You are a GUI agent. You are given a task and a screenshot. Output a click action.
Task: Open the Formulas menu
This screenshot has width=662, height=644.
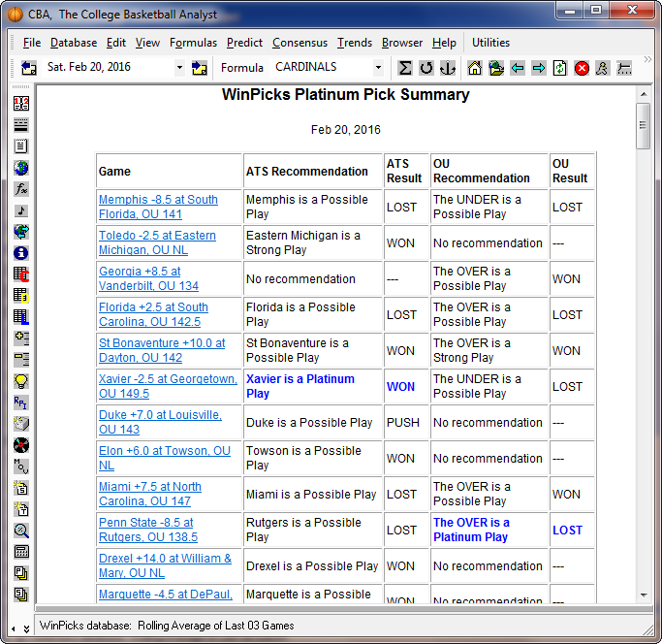click(193, 43)
